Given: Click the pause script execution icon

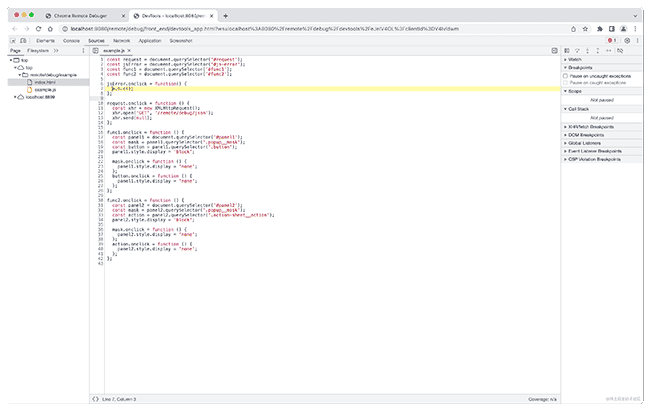Looking at the screenshot, I should click(567, 51).
